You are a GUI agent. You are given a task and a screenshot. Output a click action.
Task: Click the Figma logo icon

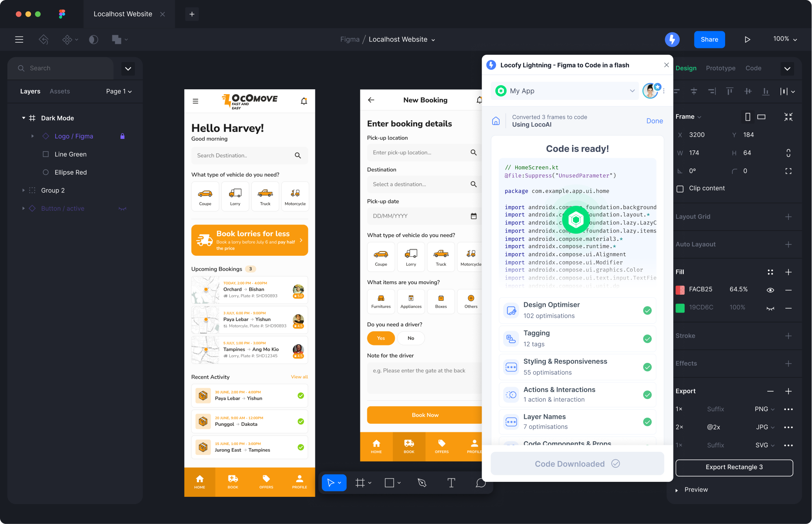pyautogui.click(x=62, y=14)
